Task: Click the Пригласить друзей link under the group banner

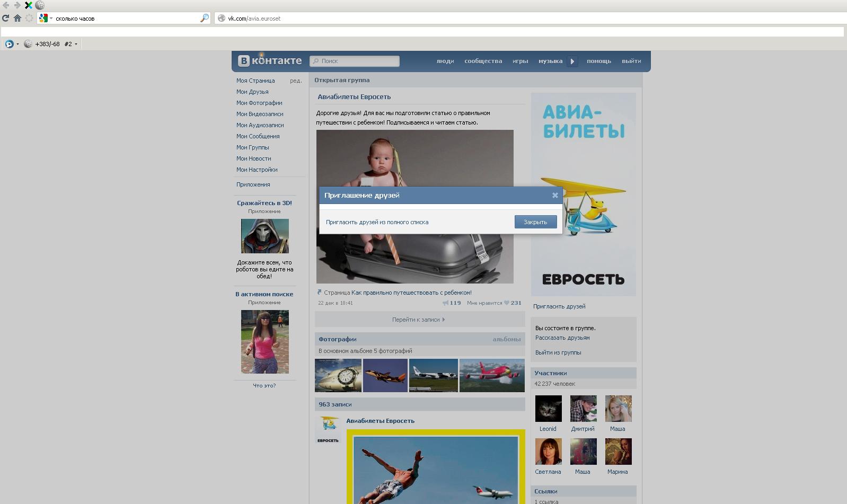Action: click(559, 306)
